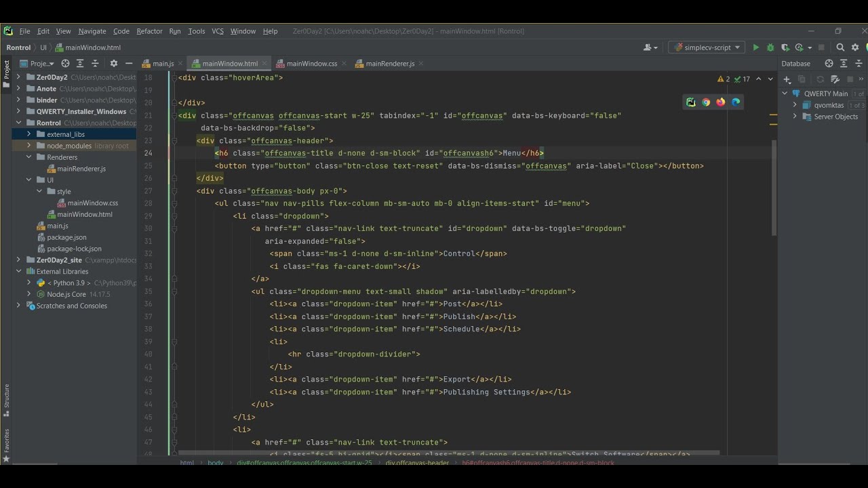The width and height of the screenshot is (868, 488).
Task: Open Project panel options gear
Action: click(x=114, y=63)
